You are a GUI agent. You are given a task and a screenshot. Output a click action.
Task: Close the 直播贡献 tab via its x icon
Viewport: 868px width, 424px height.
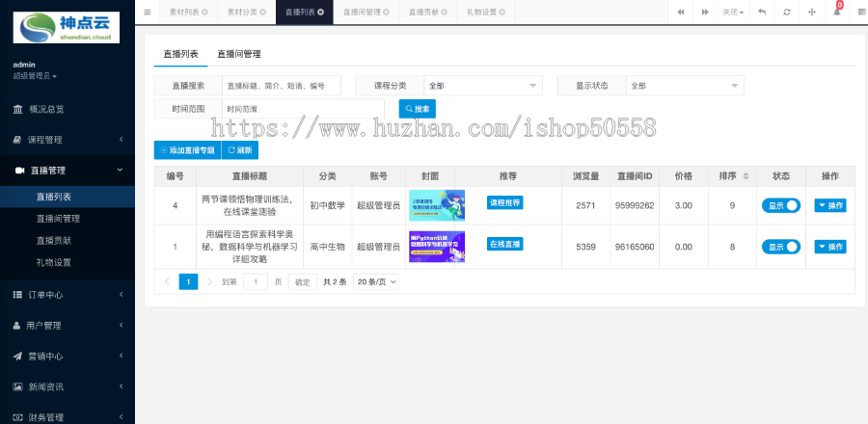coord(445,13)
